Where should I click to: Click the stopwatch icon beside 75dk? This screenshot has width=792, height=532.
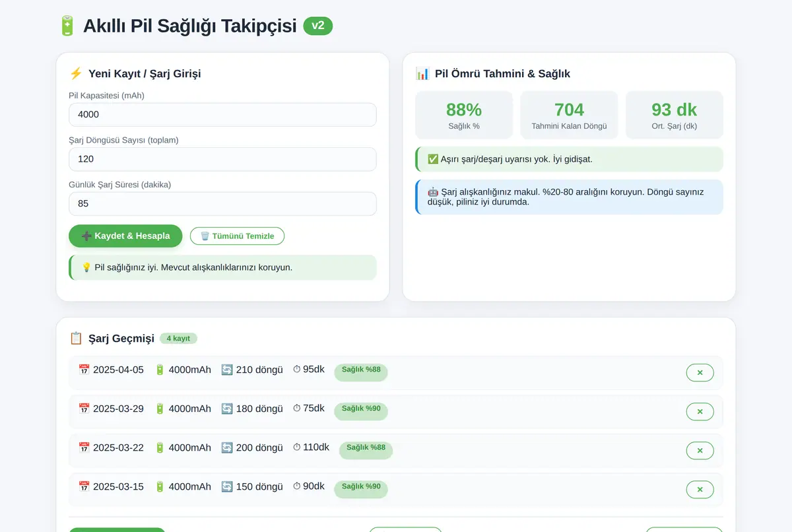pyautogui.click(x=297, y=409)
